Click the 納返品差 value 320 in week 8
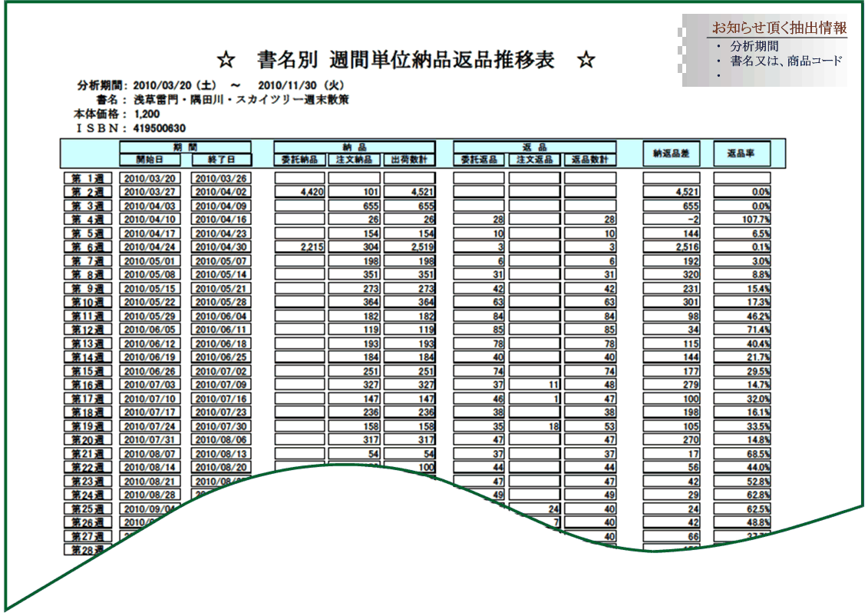868x616 pixels. [671, 274]
